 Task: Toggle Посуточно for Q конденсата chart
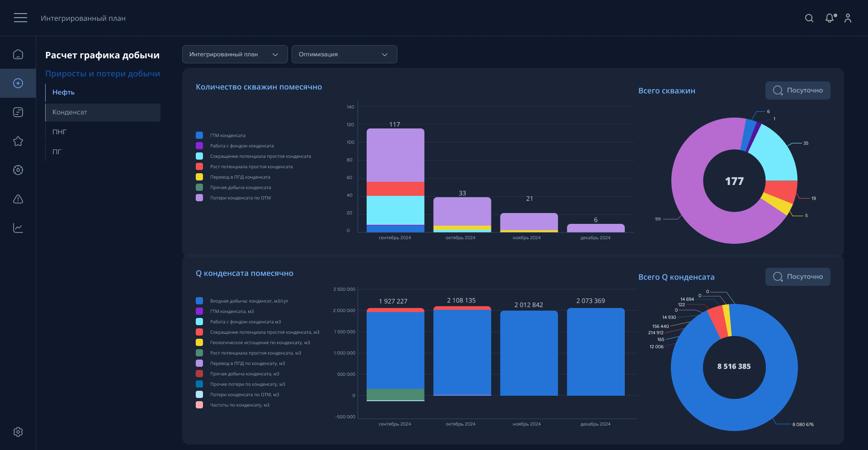(797, 277)
